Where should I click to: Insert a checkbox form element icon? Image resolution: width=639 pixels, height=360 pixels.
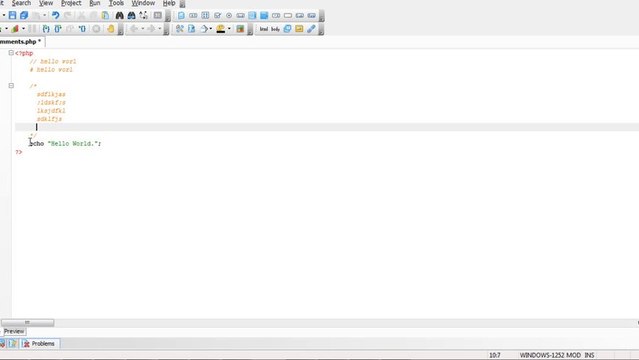pos(217,15)
